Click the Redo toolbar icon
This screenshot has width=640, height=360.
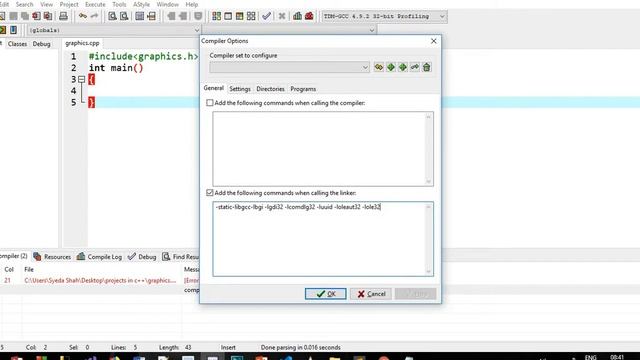(x=94, y=16)
